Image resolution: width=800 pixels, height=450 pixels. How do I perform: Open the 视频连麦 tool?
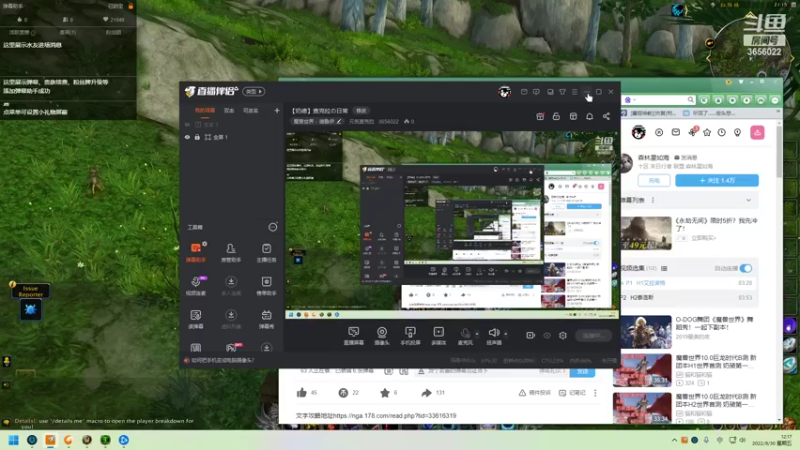click(x=195, y=285)
